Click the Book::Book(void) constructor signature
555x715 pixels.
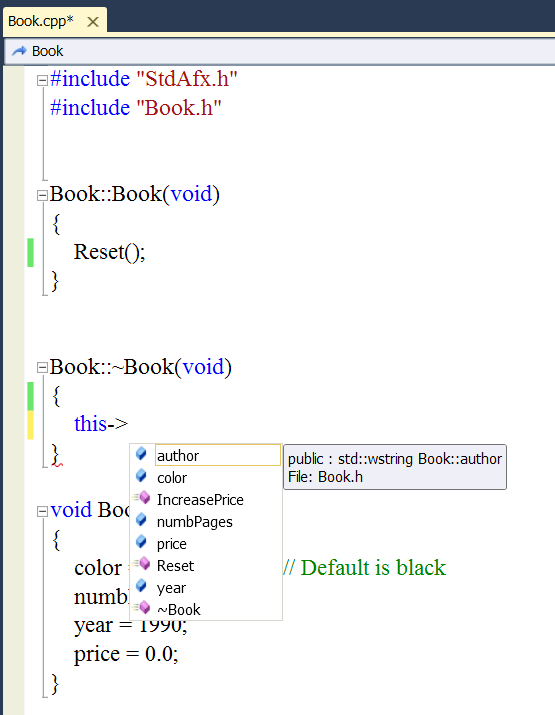coord(135,194)
